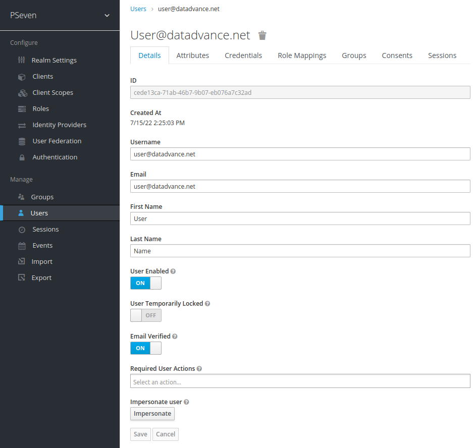Click the Export arrow icon

pos(22,277)
